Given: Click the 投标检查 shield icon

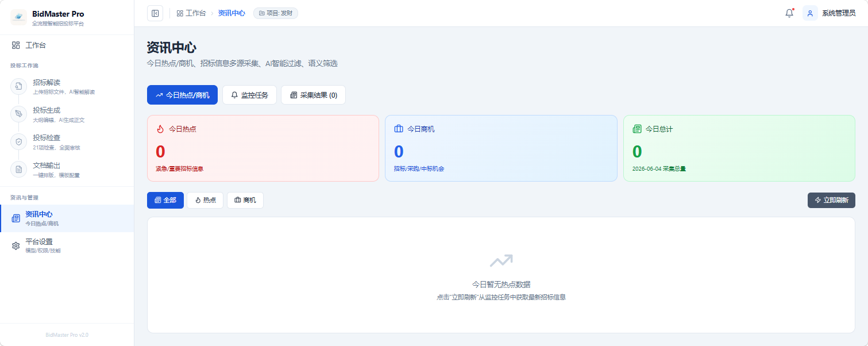Looking at the screenshot, I should pyautogui.click(x=18, y=141).
